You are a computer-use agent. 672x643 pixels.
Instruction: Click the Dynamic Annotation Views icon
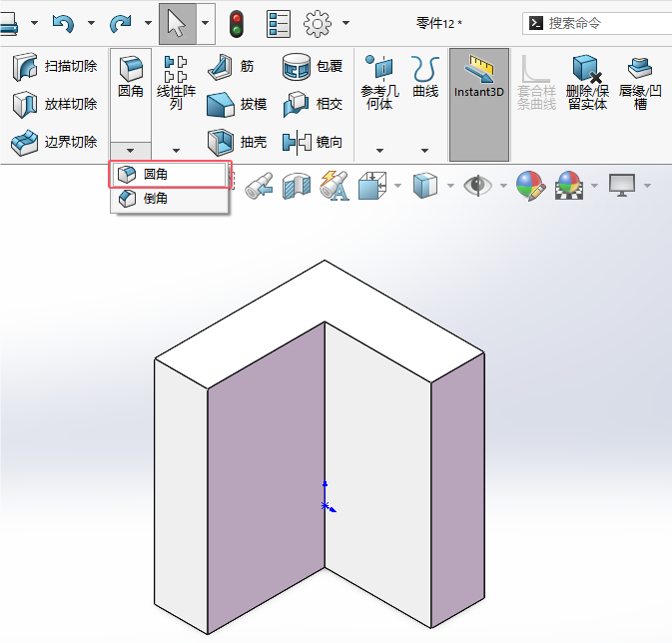click(x=335, y=186)
